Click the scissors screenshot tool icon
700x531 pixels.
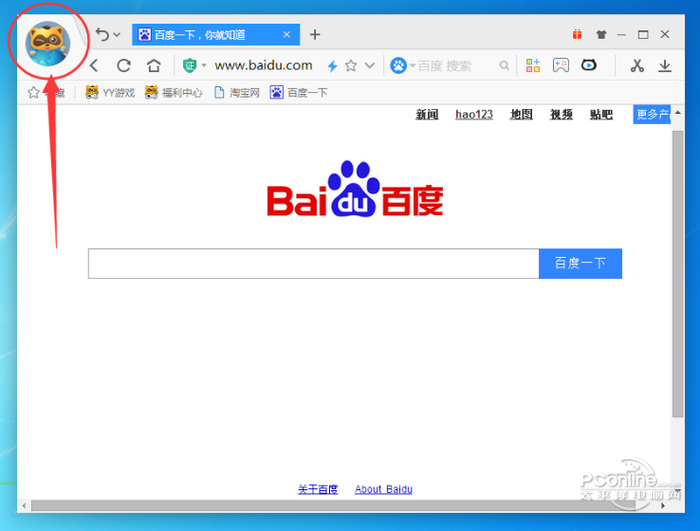tap(637, 66)
